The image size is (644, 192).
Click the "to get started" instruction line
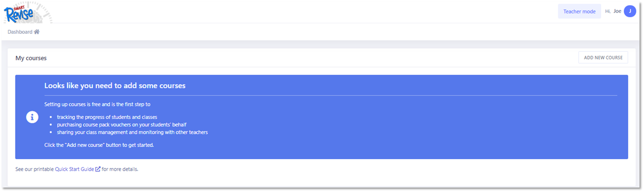(99, 145)
